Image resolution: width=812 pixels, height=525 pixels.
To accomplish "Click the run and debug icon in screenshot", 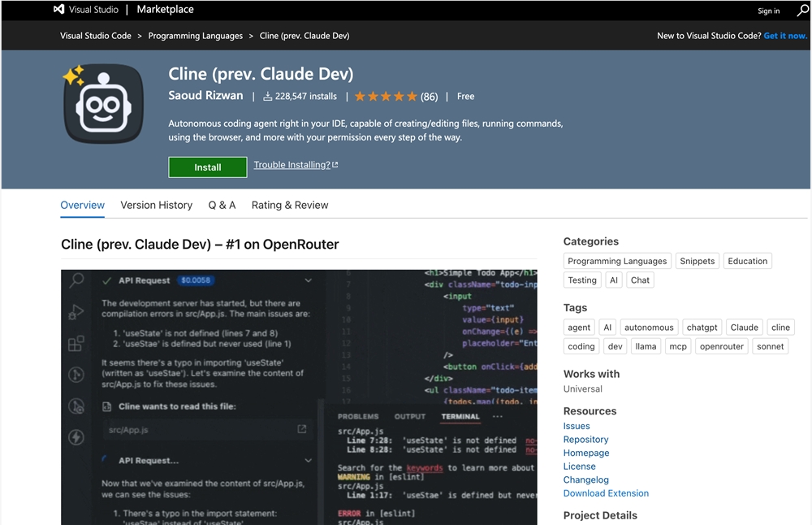I will click(76, 312).
